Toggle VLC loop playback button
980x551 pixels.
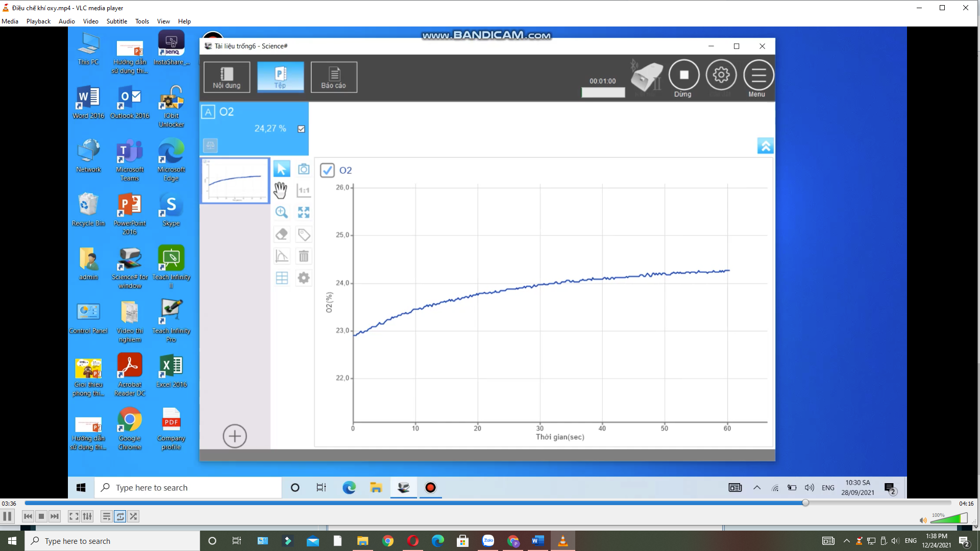[120, 516]
